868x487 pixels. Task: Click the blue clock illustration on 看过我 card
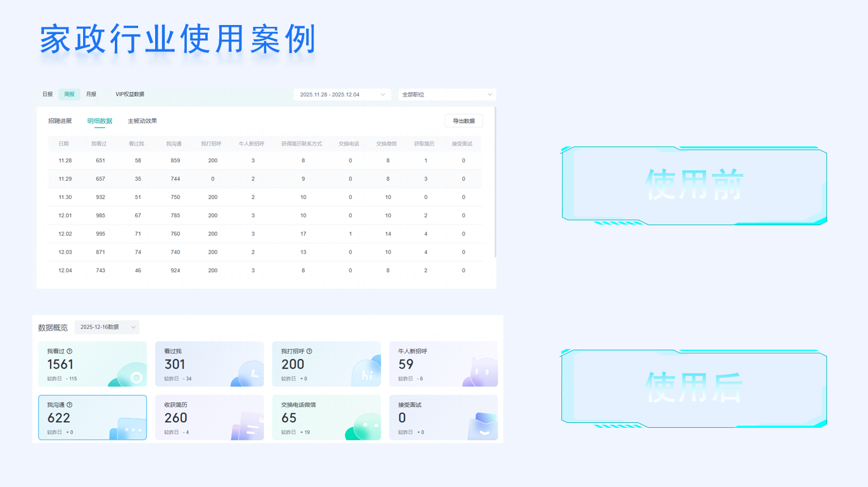pyautogui.click(x=247, y=374)
